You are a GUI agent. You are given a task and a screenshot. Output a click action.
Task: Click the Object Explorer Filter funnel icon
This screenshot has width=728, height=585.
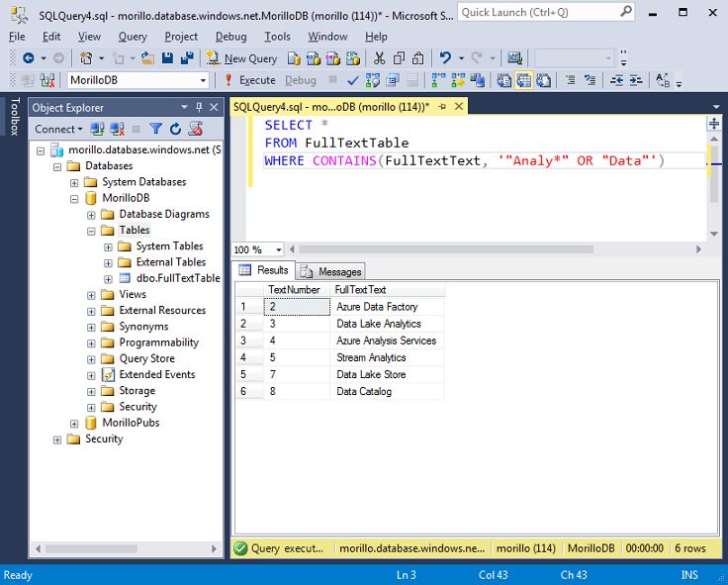156,129
